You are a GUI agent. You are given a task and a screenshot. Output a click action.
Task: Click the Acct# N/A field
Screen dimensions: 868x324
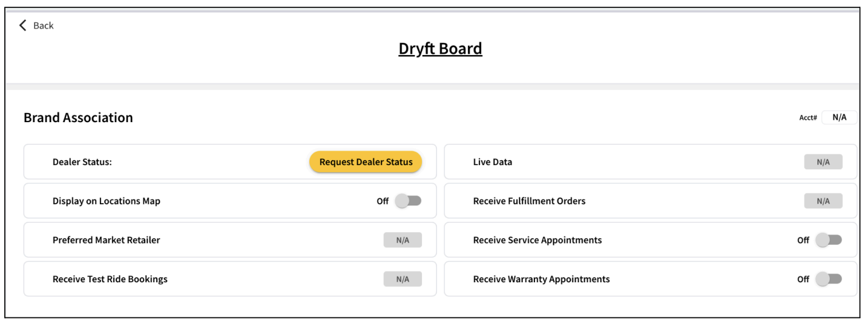pyautogui.click(x=839, y=117)
